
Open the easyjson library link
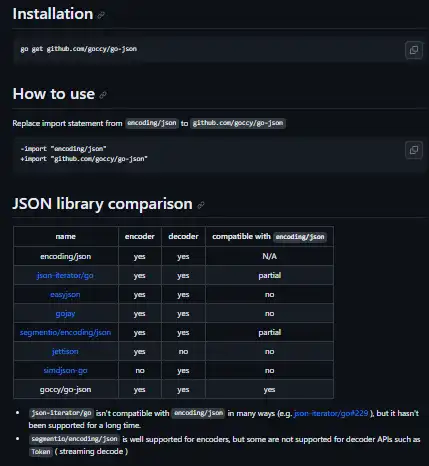click(65, 295)
